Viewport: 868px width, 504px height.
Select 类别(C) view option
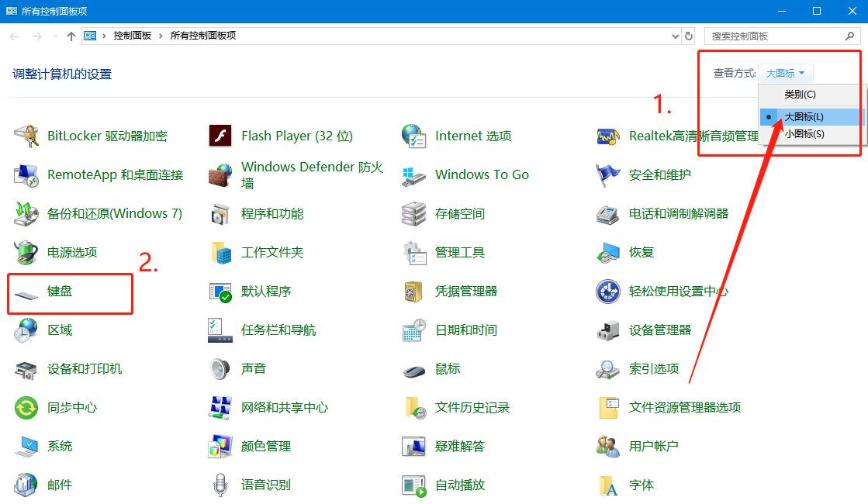click(x=799, y=93)
